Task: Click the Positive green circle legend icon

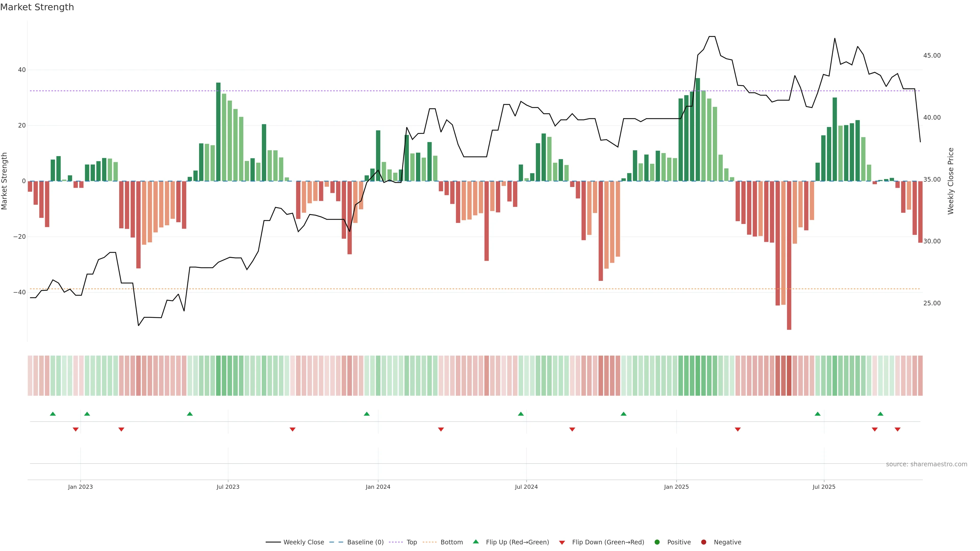Action: 657,542
